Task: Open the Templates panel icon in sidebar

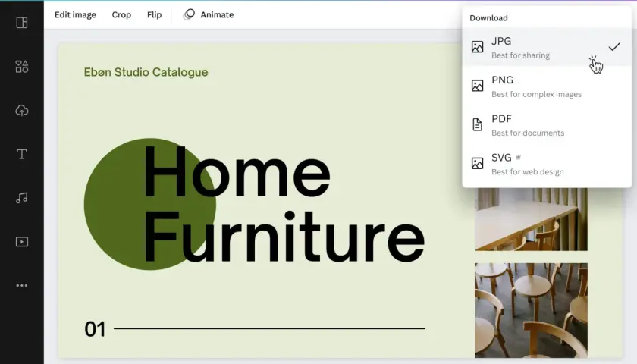Action: [x=22, y=22]
